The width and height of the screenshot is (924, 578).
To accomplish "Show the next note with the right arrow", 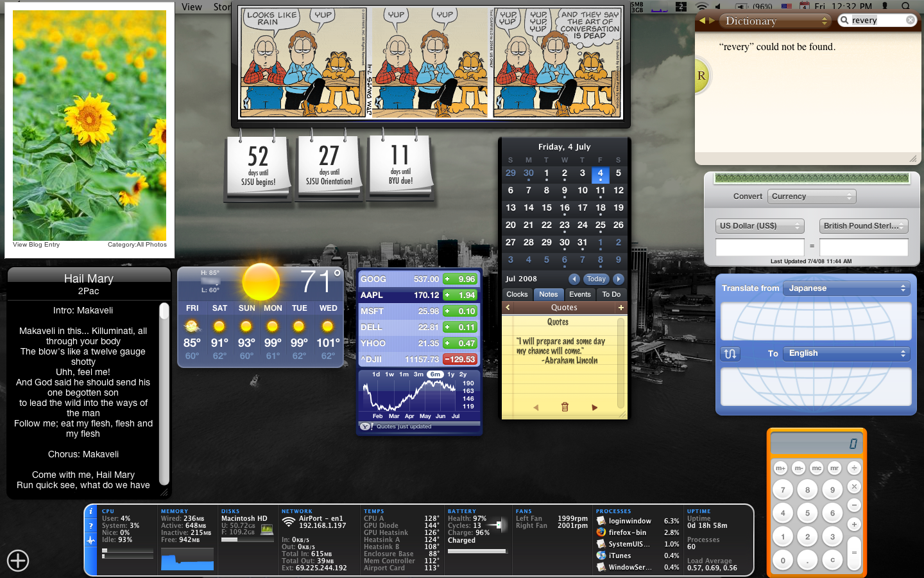I will [x=594, y=407].
